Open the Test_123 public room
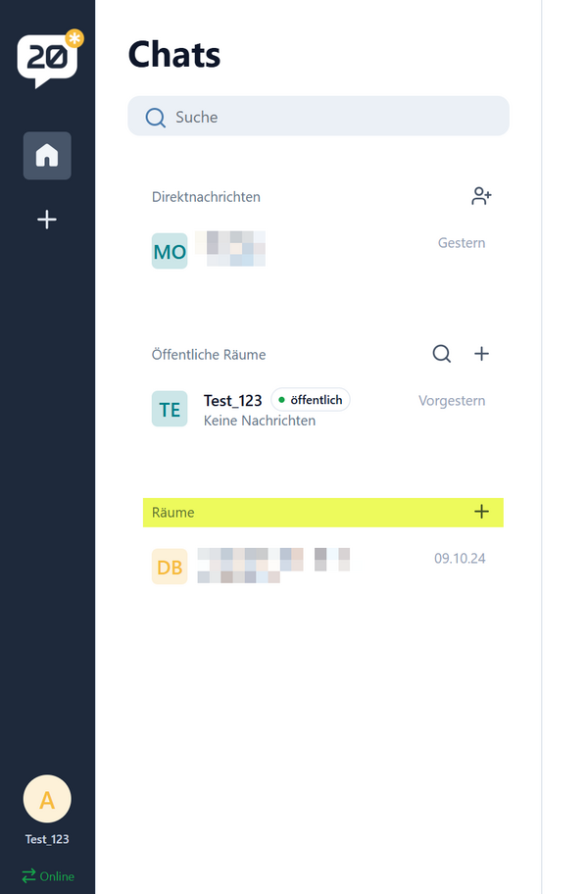Image resolution: width=588 pixels, height=894 pixels. [x=232, y=400]
